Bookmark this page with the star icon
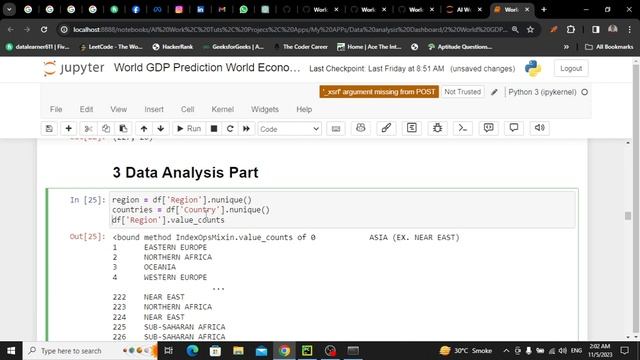This screenshot has width=640, height=360. pyautogui.click(x=530, y=29)
